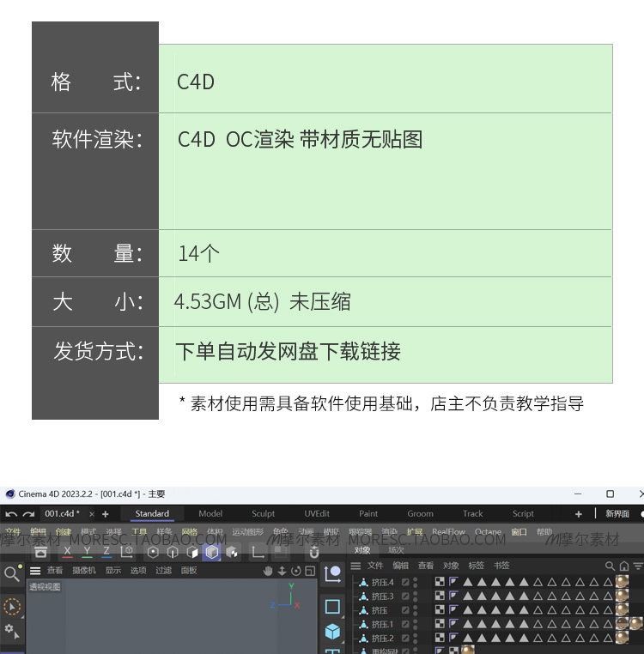Open the object manager 标签 menu

[x=477, y=566]
